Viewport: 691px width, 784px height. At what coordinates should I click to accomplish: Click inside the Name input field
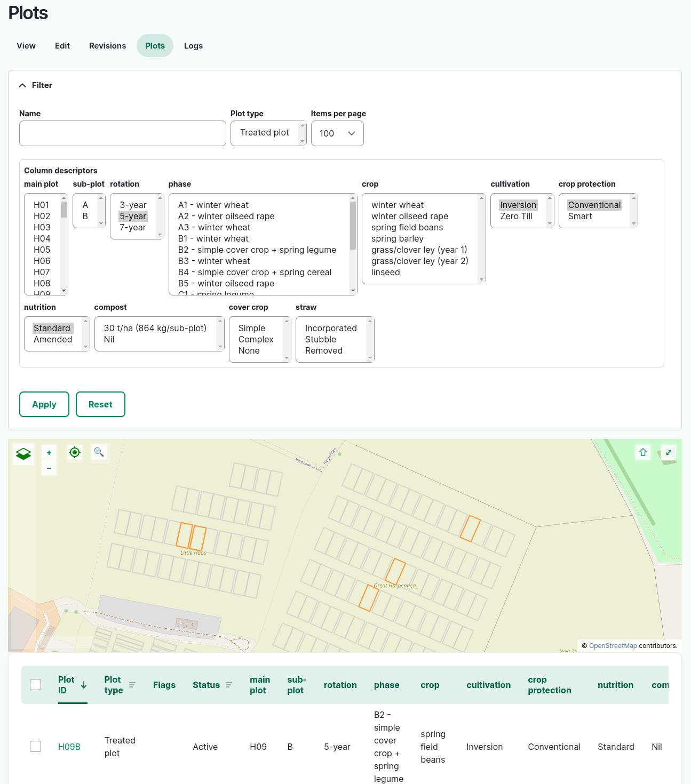[x=122, y=133]
